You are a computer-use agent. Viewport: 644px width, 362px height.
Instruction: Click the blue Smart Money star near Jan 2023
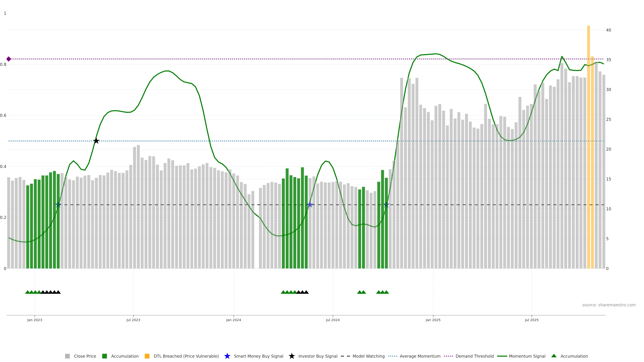(58, 205)
